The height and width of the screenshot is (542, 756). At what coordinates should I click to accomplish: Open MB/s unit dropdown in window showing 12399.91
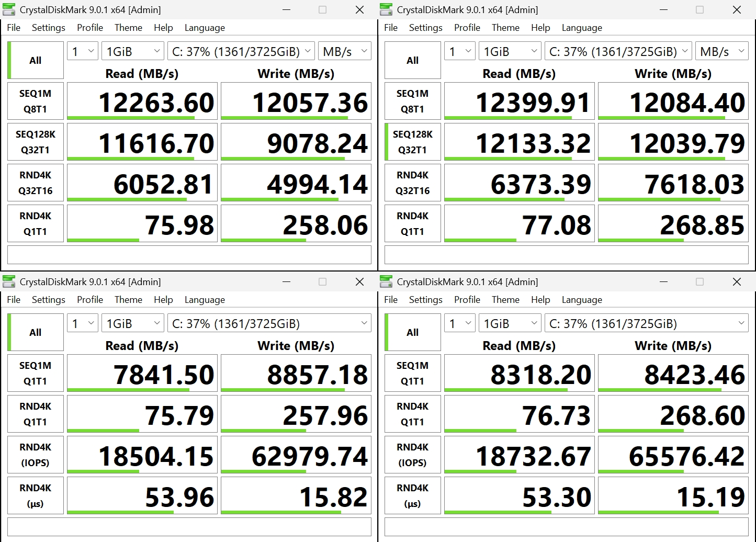[x=722, y=51]
